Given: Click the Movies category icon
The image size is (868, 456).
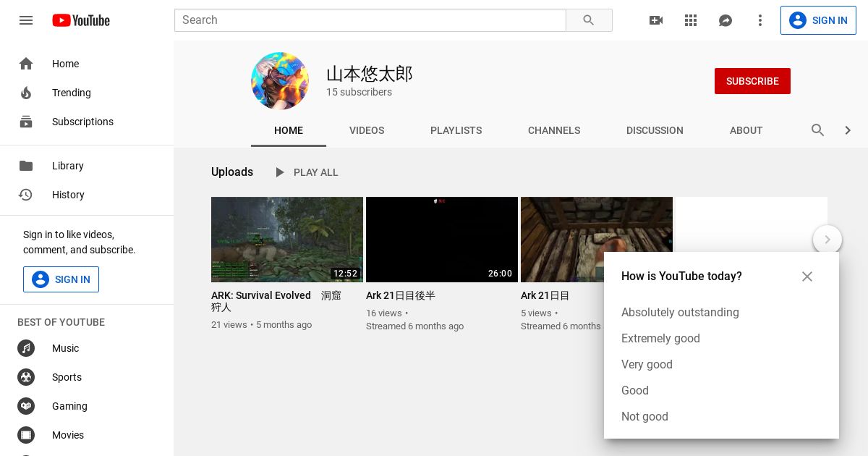Looking at the screenshot, I should (26, 435).
